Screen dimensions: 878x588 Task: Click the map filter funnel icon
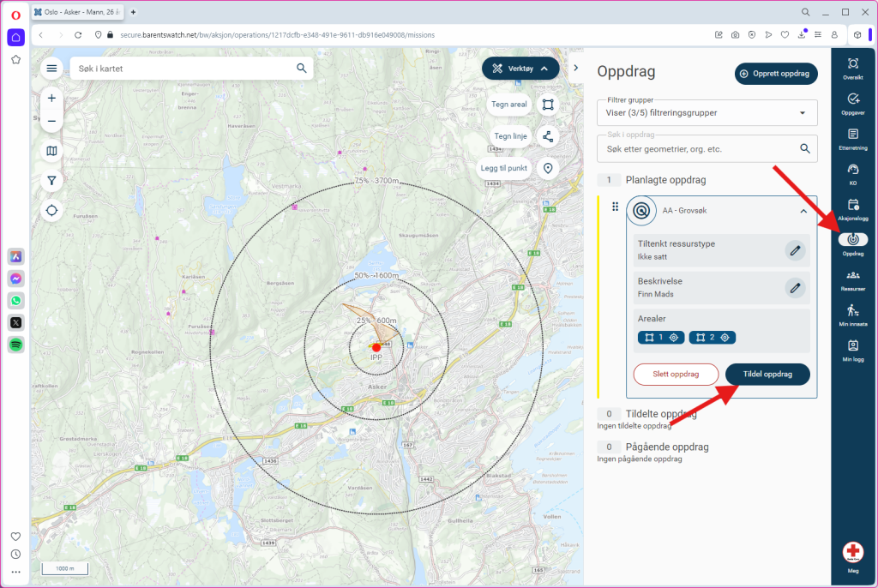tap(52, 181)
